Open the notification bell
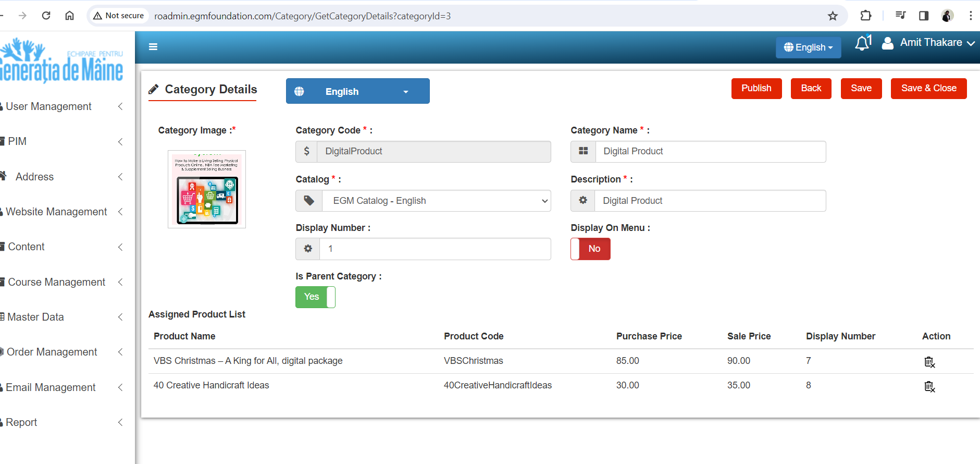The height and width of the screenshot is (464, 980). tap(862, 43)
